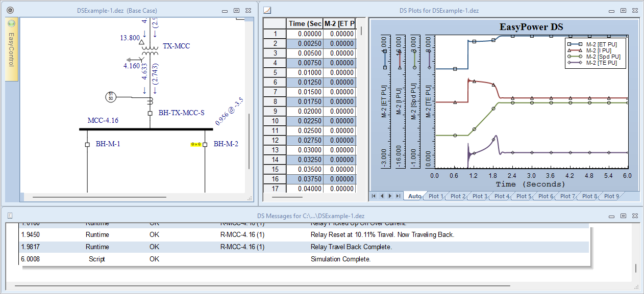
Task: Open the Plot 2 tab
Action: (458, 196)
